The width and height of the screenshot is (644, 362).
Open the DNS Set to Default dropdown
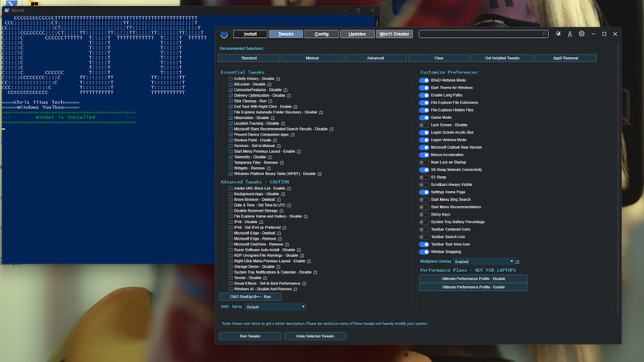276,307
